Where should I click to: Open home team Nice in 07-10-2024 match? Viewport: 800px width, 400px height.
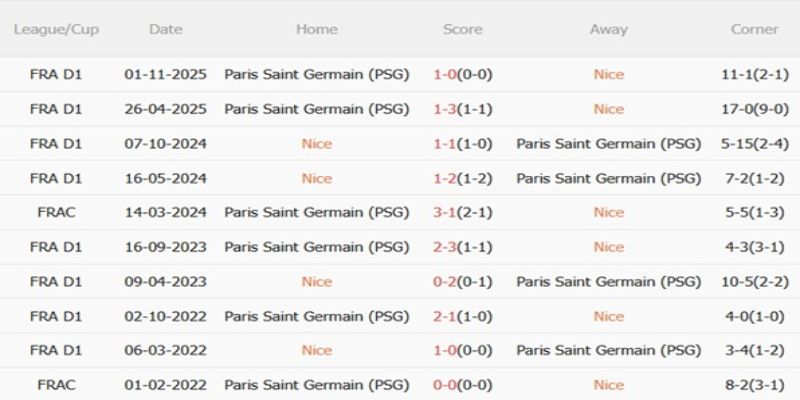coord(316,143)
